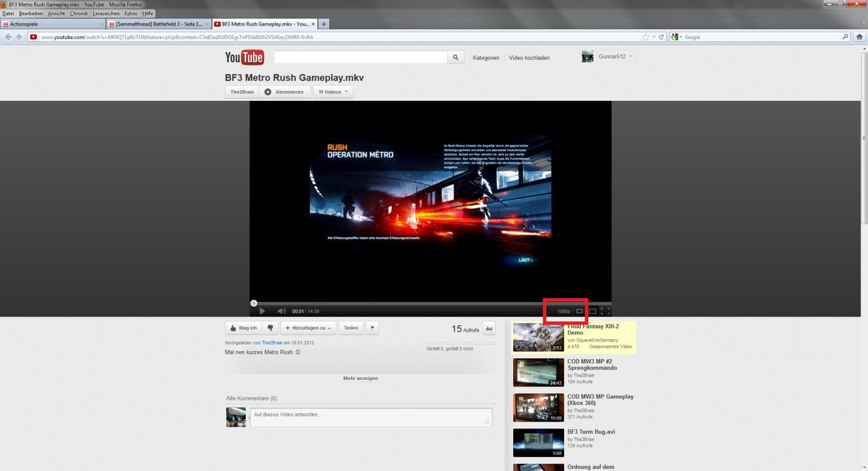Enter fullscreen video mode

pos(605,311)
